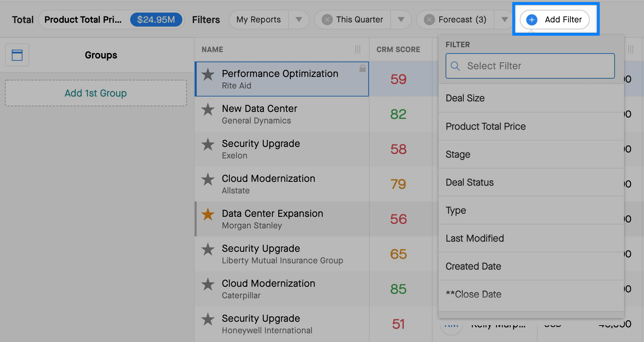Toggle star for Cloud Modernization Allstate row
Screen dimensions: 644x342
point(208,179)
